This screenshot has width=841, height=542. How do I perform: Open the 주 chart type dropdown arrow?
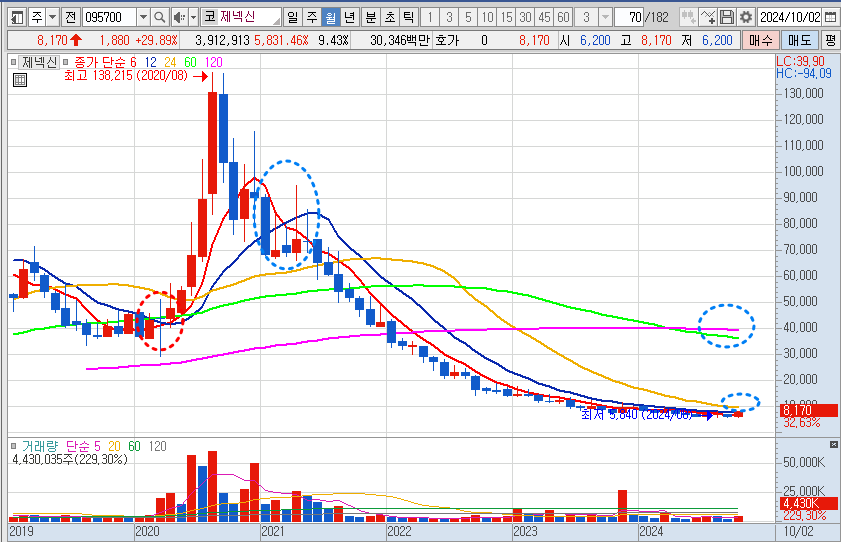coord(53,17)
